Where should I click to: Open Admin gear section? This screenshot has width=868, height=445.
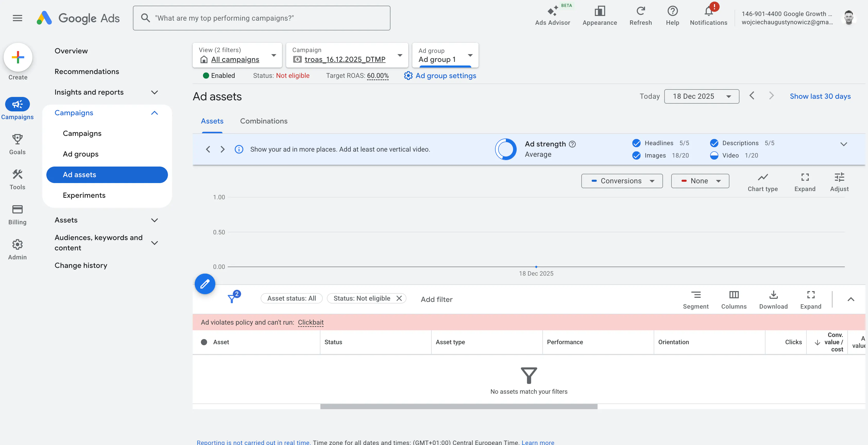pos(17,250)
